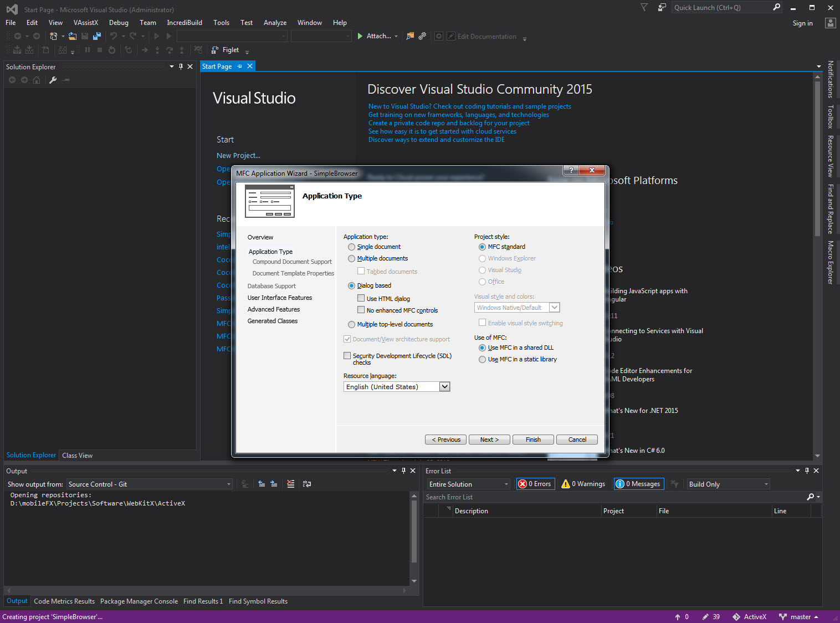
Task: Toggle word wrap in the Output toolbar
Action: point(307,484)
